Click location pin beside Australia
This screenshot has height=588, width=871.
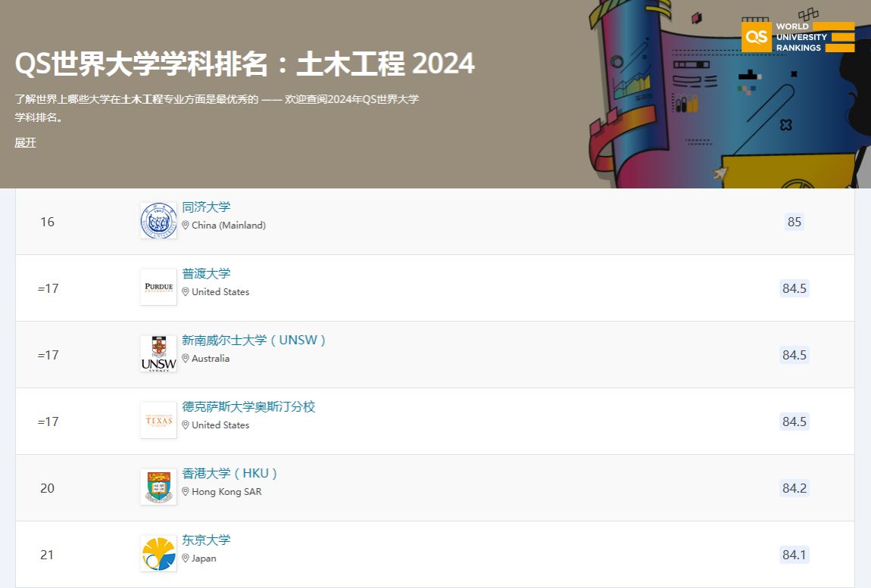(186, 359)
